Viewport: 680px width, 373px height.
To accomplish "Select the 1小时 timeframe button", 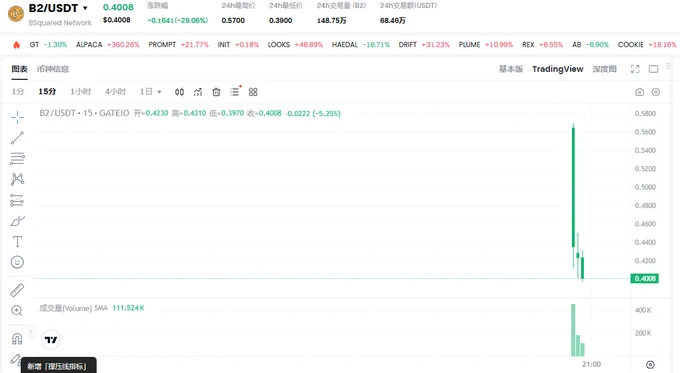I will coord(81,92).
